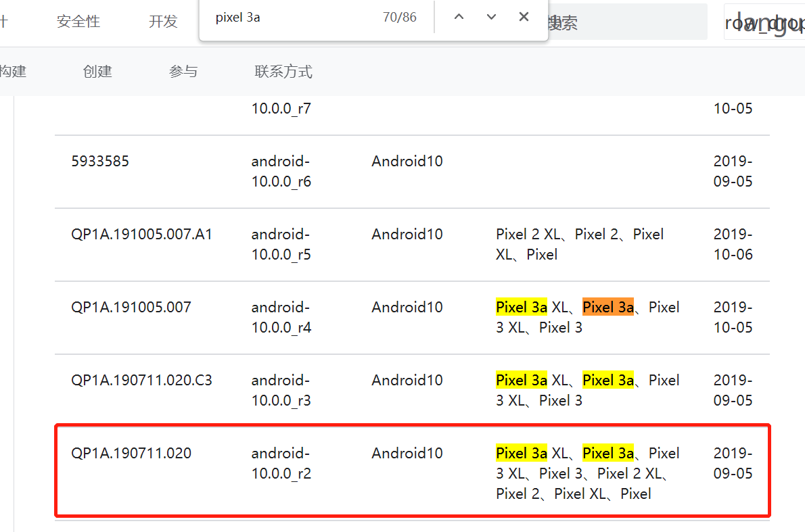Click the find field containing 'pixel 3a'
This screenshot has width=805, height=532.
point(291,18)
